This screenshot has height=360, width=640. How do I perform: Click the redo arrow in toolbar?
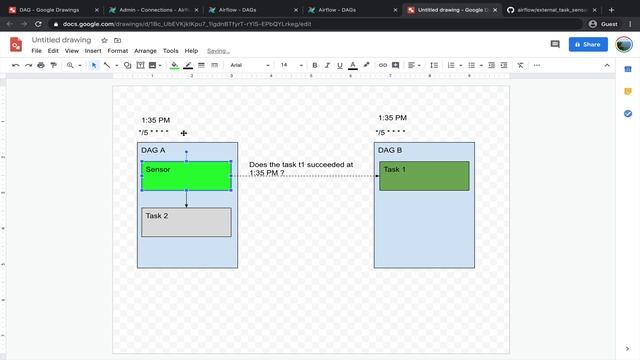coord(28,65)
